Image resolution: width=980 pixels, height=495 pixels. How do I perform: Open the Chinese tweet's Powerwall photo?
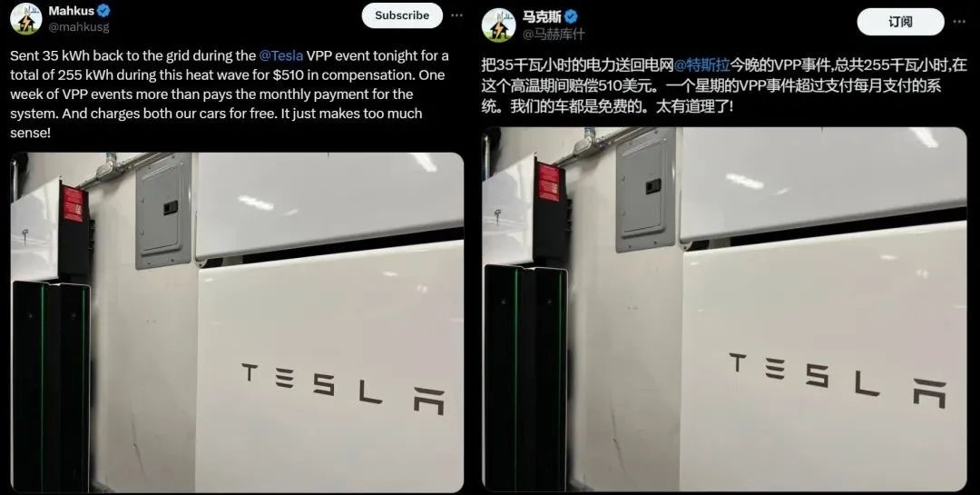pyautogui.click(x=724, y=310)
